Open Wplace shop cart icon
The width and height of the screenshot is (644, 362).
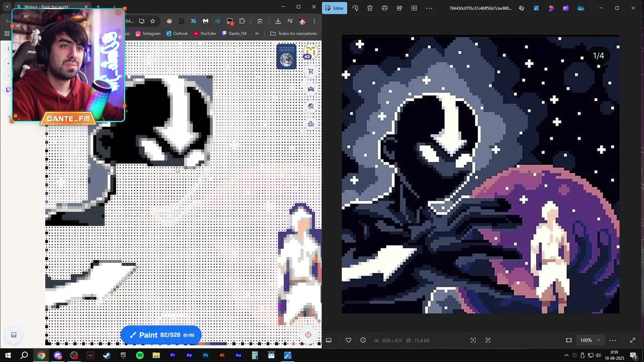click(311, 72)
